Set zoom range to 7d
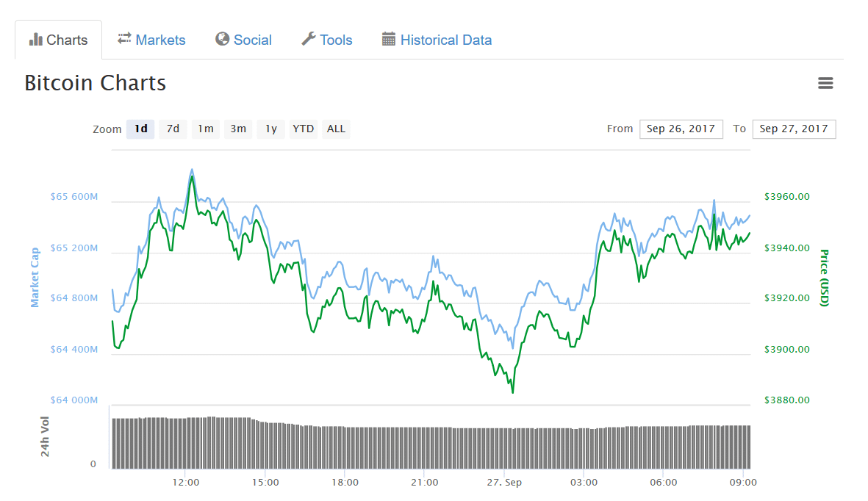The height and width of the screenshot is (501, 868). 173,129
